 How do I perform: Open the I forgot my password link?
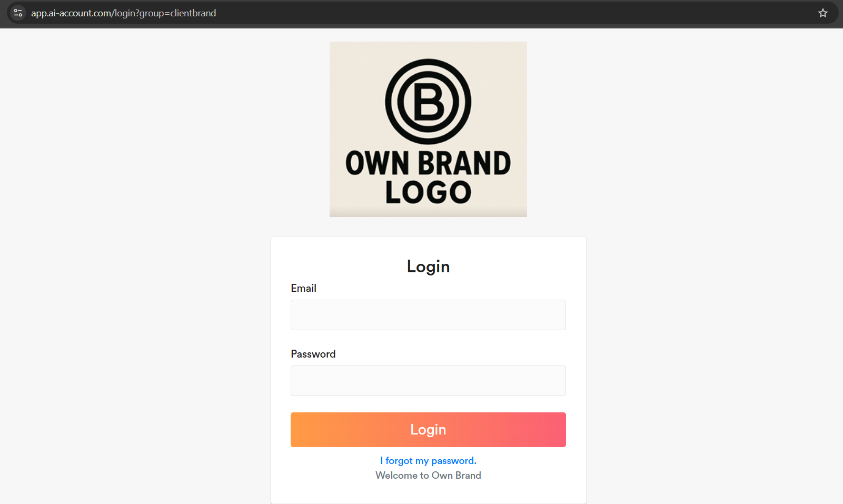(x=428, y=461)
